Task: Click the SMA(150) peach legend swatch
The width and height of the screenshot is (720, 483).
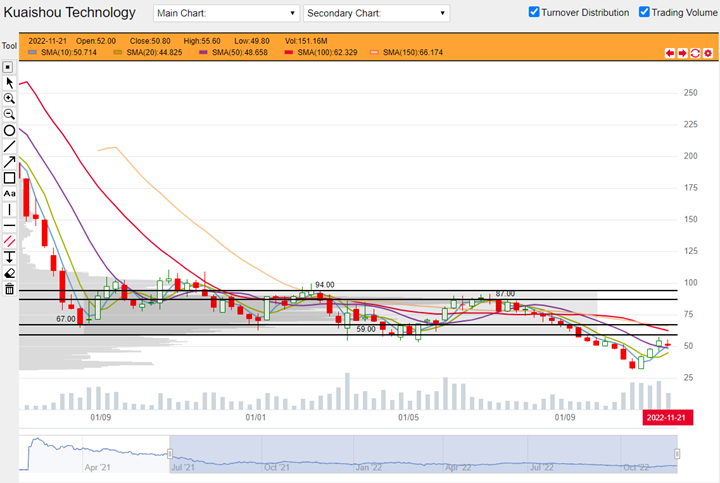Action: click(374, 53)
